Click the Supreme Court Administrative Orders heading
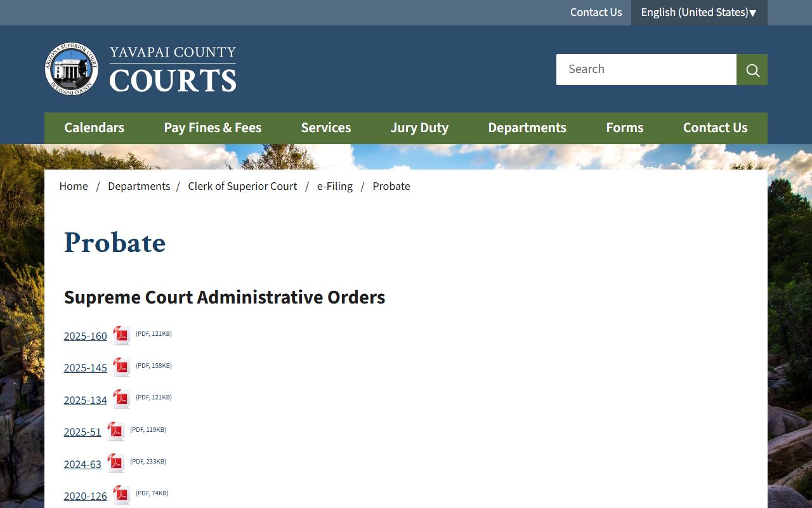 pos(225,297)
